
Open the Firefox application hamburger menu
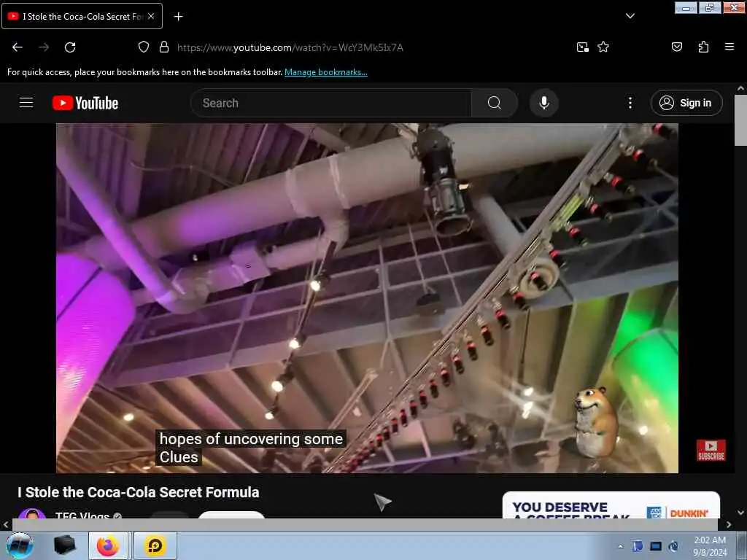coord(729,47)
